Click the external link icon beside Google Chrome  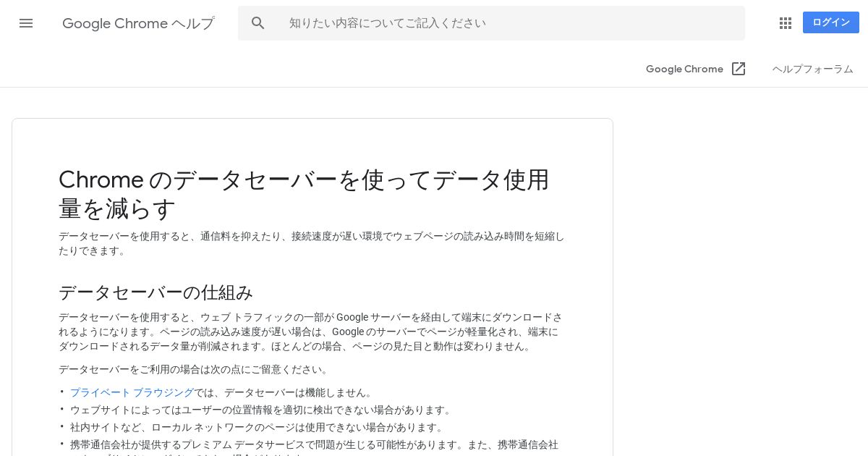tap(739, 69)
